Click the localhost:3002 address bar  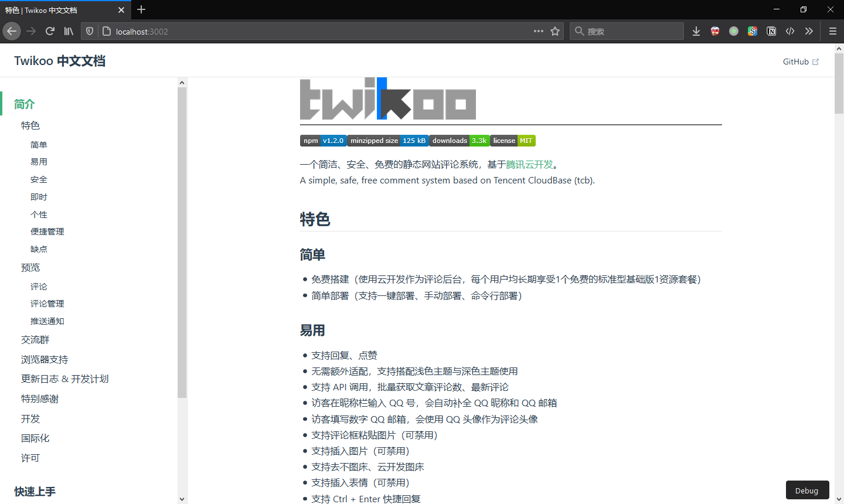322,31
